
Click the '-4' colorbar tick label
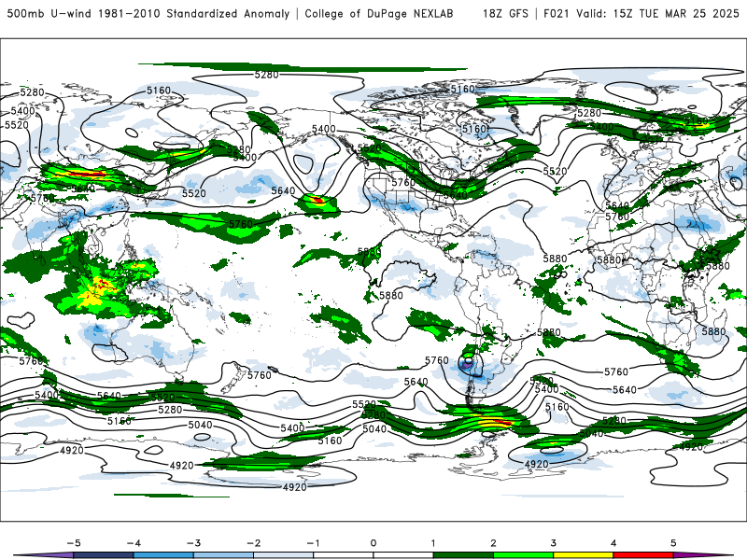click(134, 543)
